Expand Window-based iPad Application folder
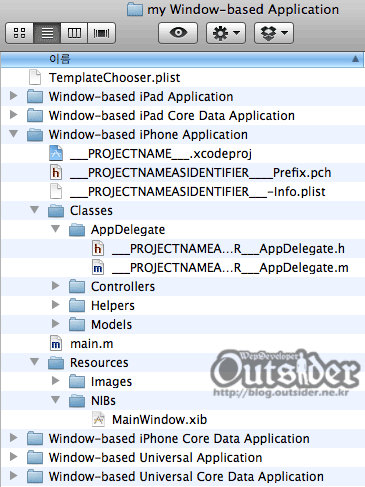365x487 pixels. (x=14, y=96)
